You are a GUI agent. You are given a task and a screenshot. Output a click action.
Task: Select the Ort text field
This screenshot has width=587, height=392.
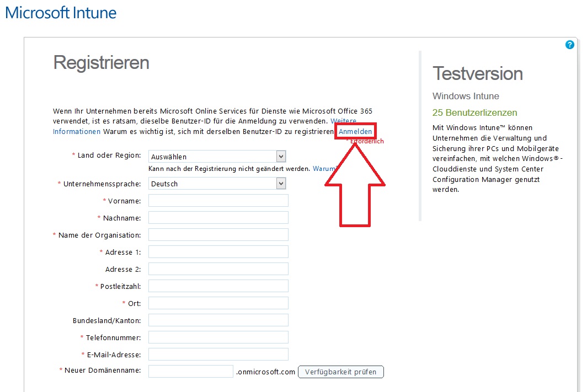click(x=218, y=303)
